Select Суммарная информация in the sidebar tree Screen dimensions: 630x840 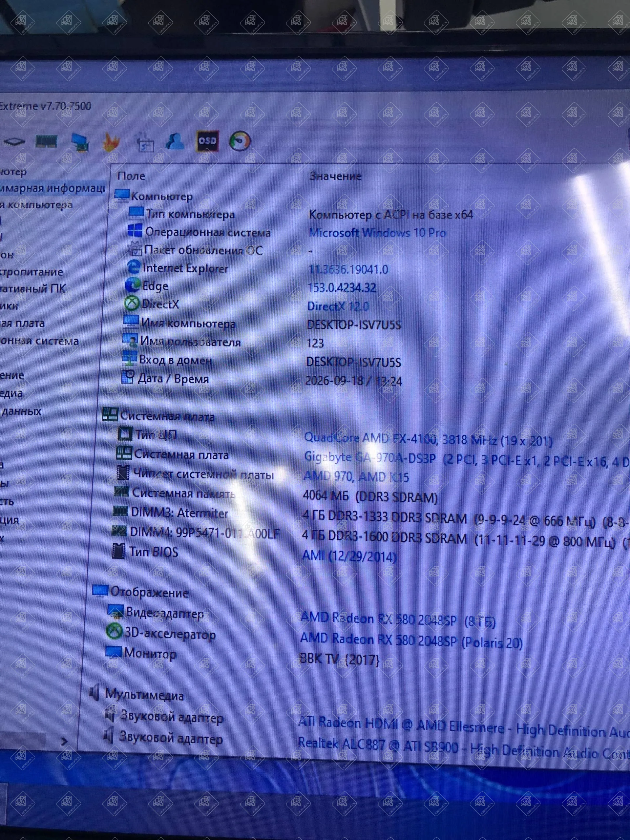point(52,188)
